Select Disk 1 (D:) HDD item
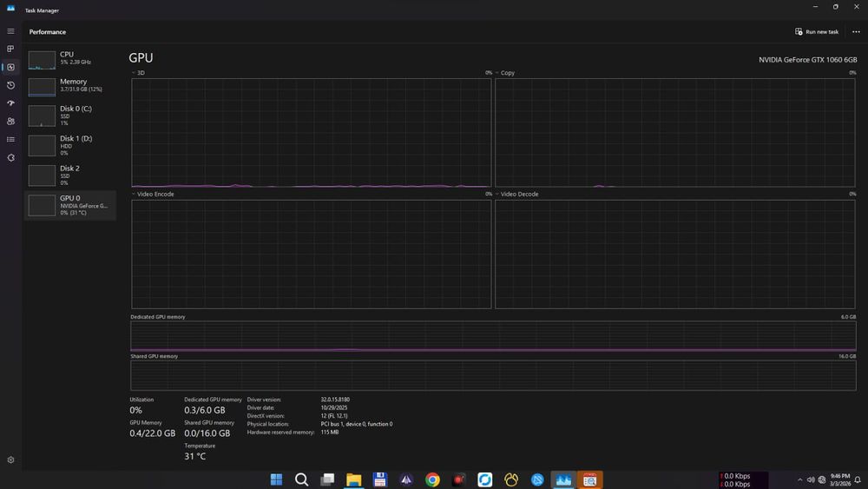This screenshot has width=868, height=489. [x=69, y=145]
